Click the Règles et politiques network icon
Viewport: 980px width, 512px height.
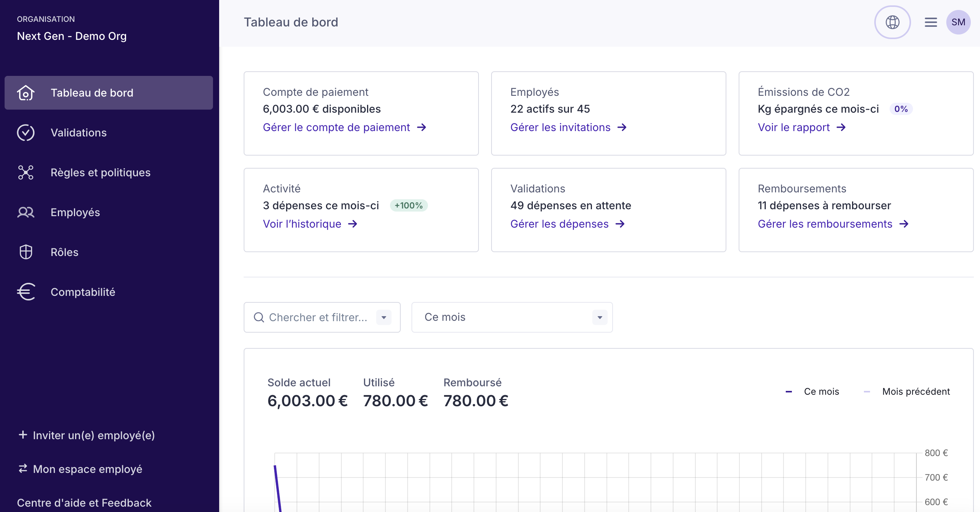pos(26,172)
